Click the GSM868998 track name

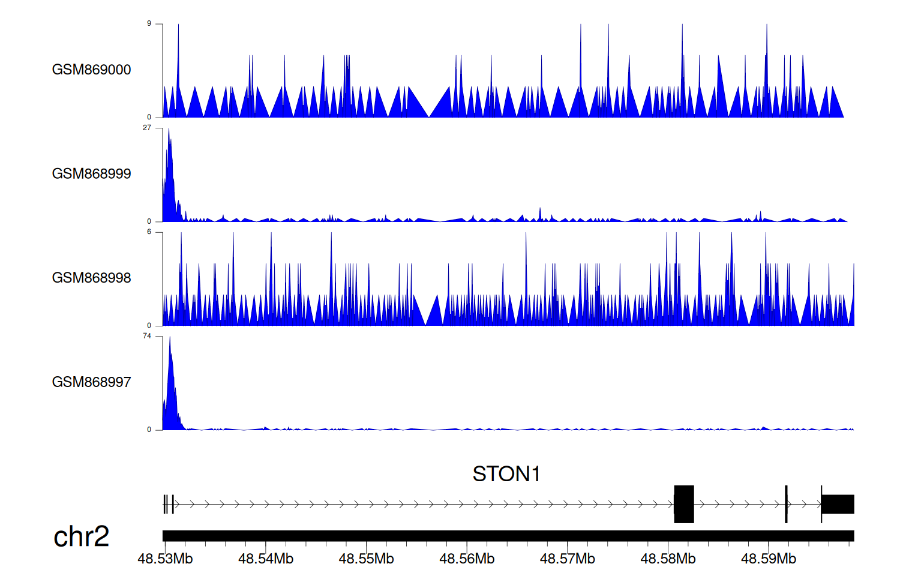click(91, 278)
